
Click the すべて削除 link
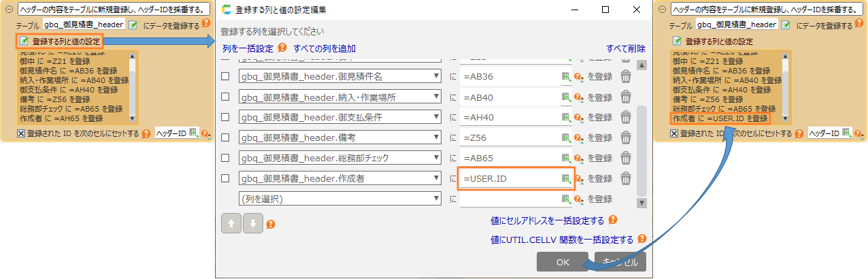[x=626, y=48]
